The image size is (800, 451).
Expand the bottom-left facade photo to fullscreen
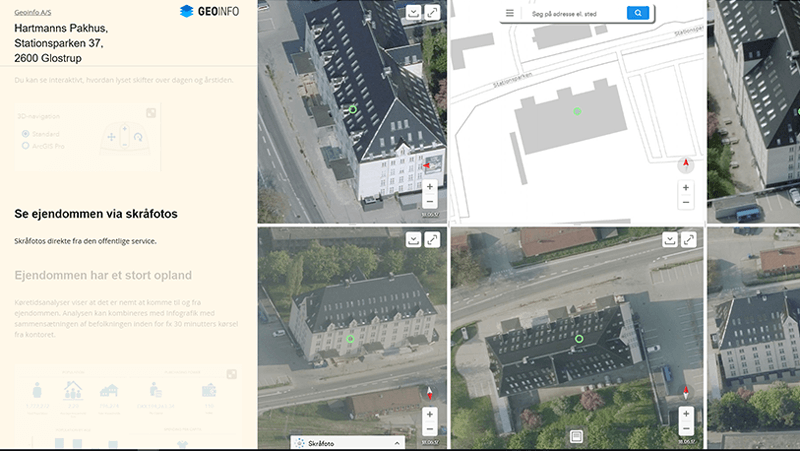(x=433, y=239)
